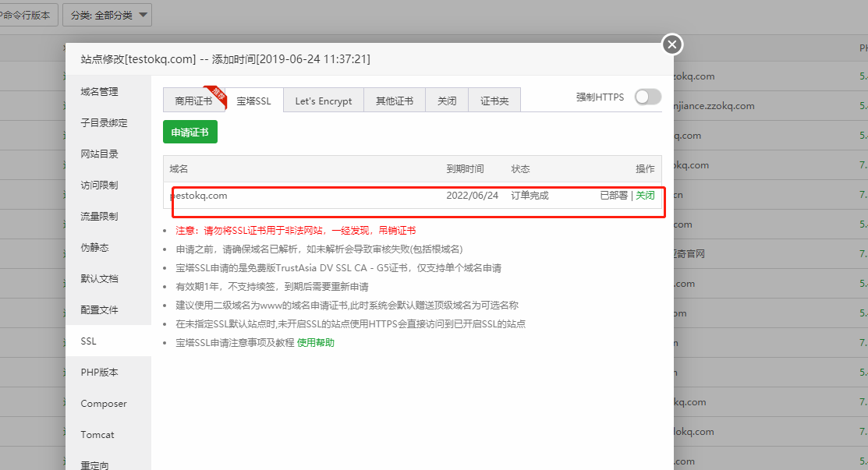Toggle the 强制HTTPS switch
The width and height of the screenshot is (868, 470).
tap(647, 97)
